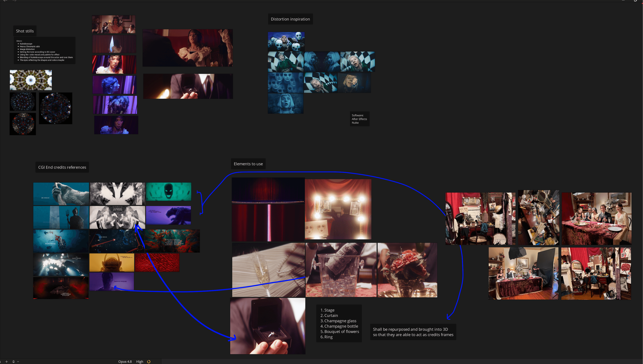Screen dimensions: 643x364
Task: Select the group scene shot still
Action: point(113,24)
